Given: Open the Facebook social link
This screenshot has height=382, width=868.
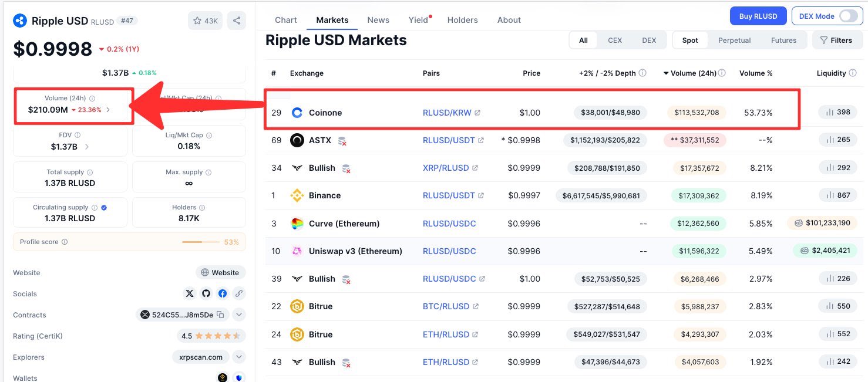Looking at the screenshot, I should pyautogui.click(x=223, y=293).
